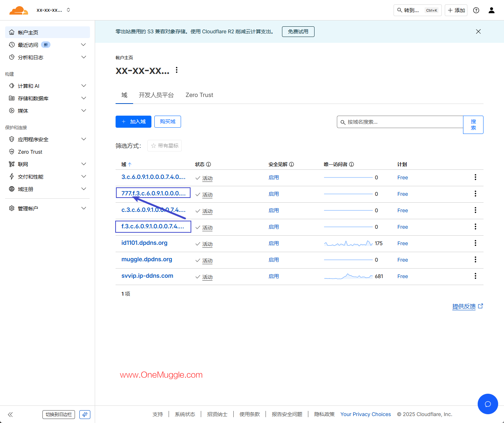Image resolution: width=504 pixels, height=423 pixels.
Task: Open the help question mark icon
Action: [476, 10]
